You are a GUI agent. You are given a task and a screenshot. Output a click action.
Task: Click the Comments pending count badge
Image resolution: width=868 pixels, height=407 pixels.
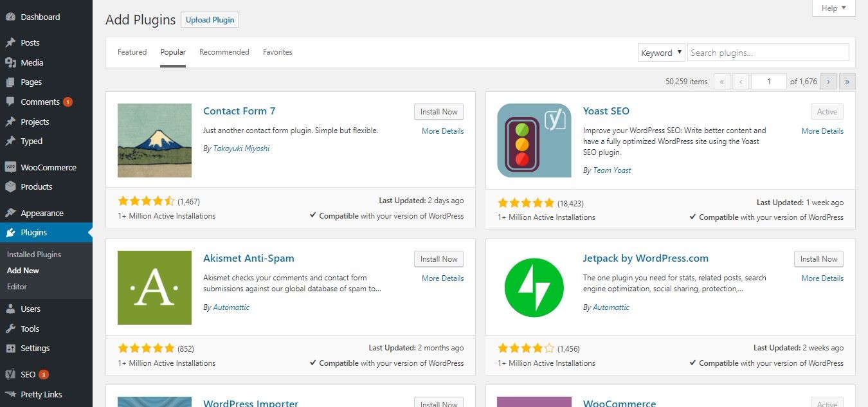(68, 102)
